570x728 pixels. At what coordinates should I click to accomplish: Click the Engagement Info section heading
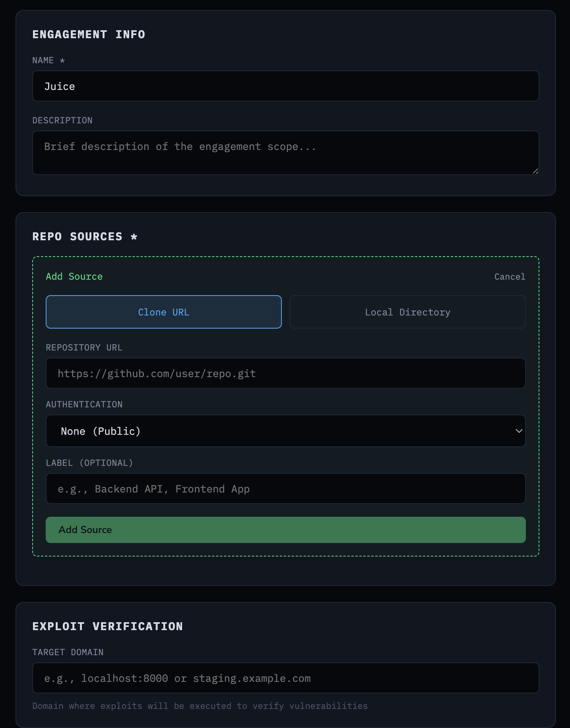click(x=89, y=35)
